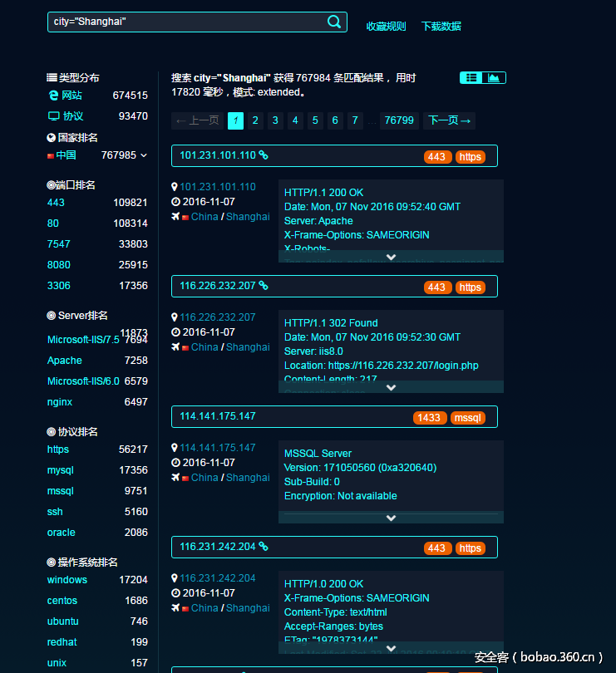Click the 下载数据 link
The height and width of the screenshot is (673, 616).
coord(441,27)
